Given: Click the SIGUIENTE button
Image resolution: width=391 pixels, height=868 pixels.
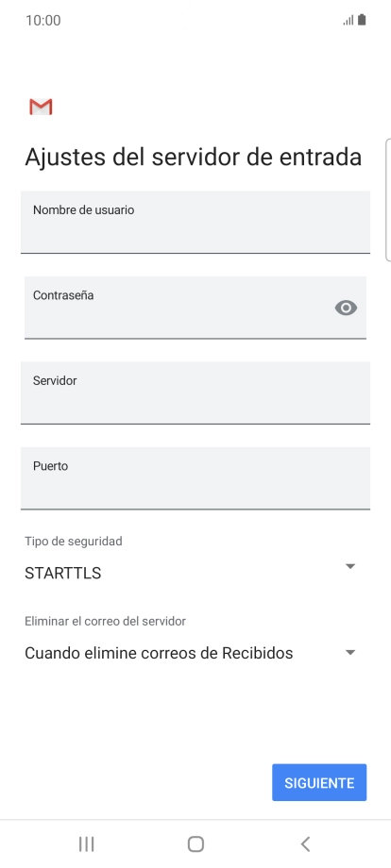Looking at the screenshot, I should point(319,783).
